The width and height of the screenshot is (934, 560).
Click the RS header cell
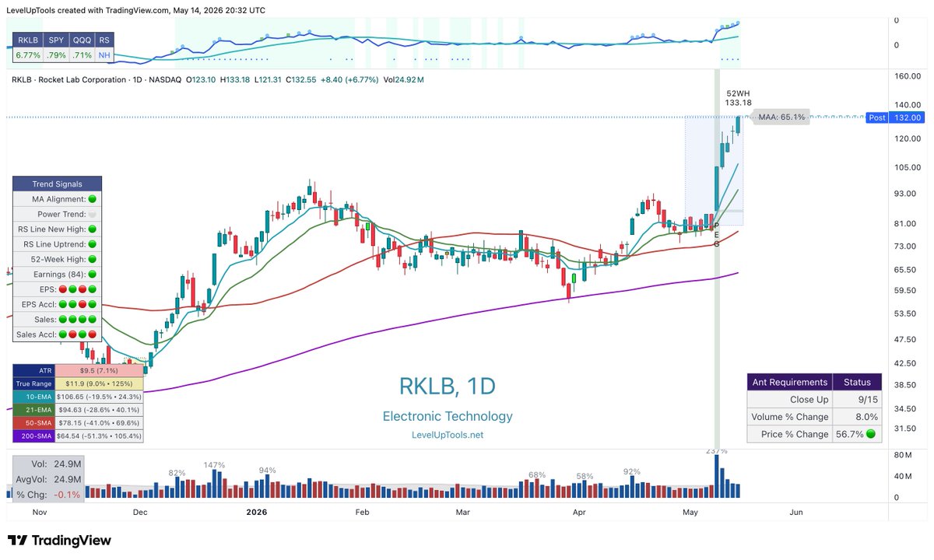[104, 39]
